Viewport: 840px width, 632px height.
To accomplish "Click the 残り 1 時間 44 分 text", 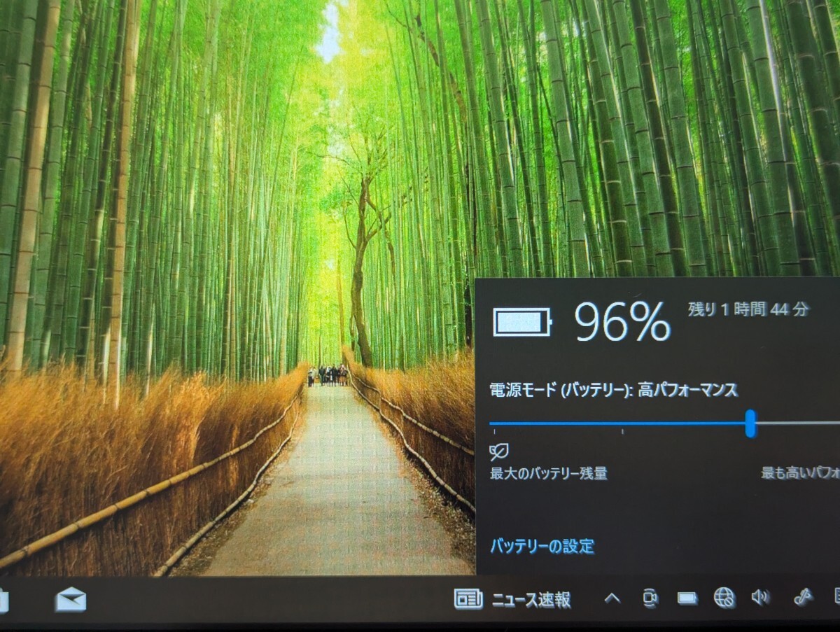I will pyautogui.click(x=748, y=309).
